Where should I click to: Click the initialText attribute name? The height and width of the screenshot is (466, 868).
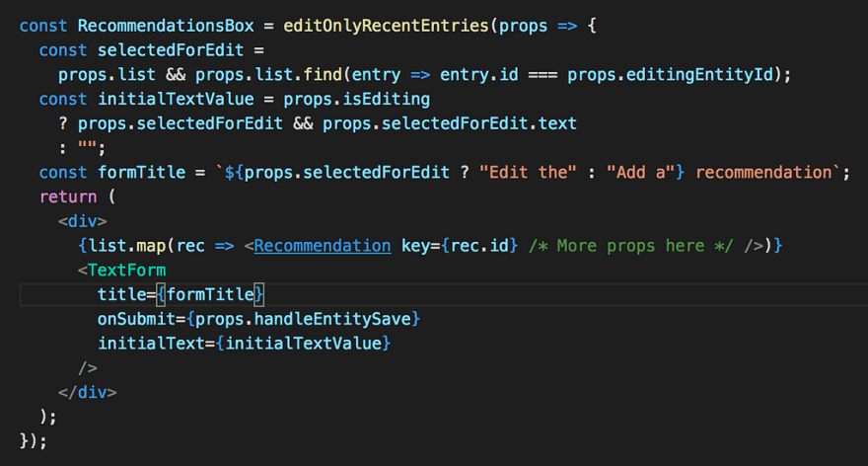(151, 343)
